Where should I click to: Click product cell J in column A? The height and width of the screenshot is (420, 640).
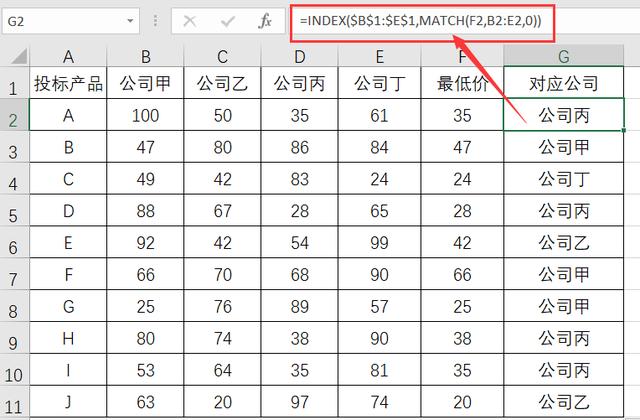click(68, 402)
